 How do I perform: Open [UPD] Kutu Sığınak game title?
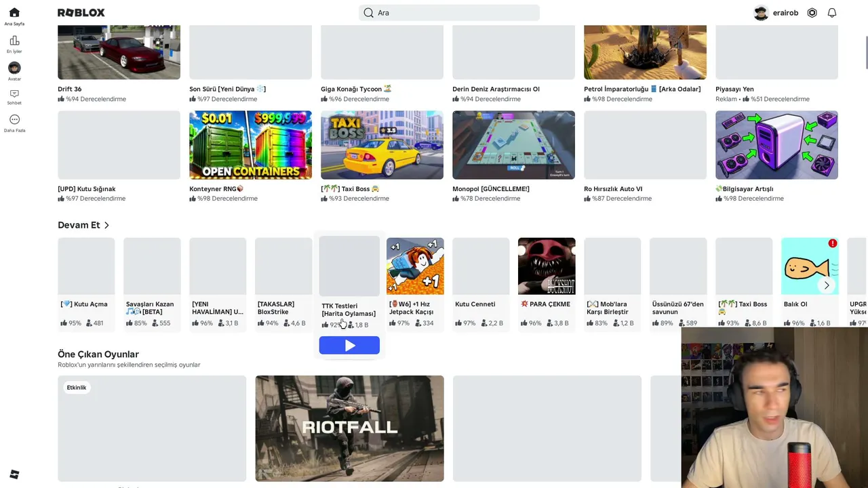(x=86, y=189)
